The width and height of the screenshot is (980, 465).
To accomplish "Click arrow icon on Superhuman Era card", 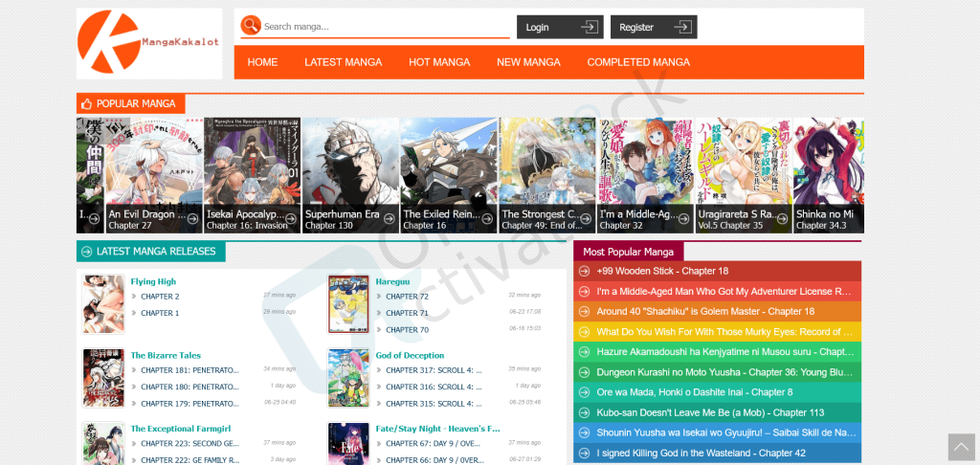I will (x=390, y=219).
